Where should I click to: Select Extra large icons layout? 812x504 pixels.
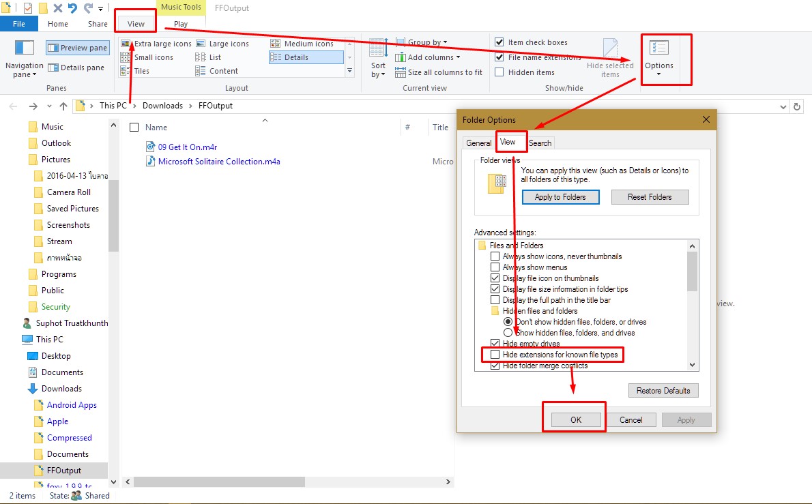156,44
